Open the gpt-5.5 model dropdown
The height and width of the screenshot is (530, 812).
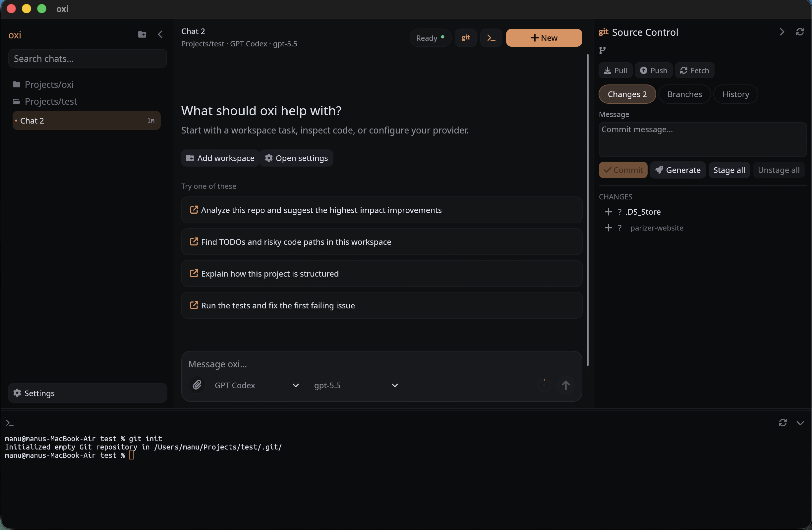tap(356, 385)
